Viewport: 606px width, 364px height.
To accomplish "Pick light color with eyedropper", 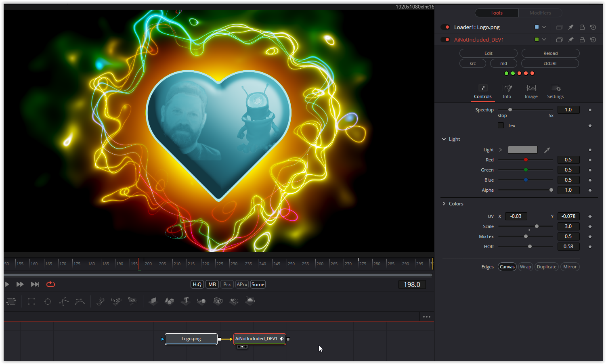I will pyautogui.click(x=547, y=150).
